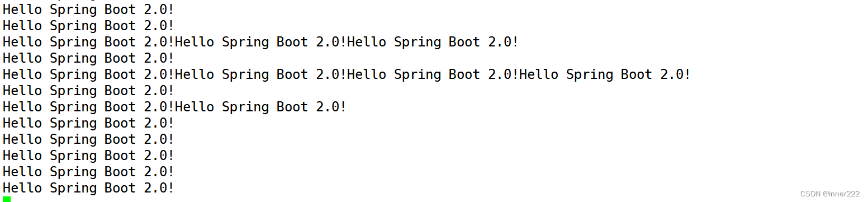
Task: Click third message on the four-message line
Action: coord(433,74)
